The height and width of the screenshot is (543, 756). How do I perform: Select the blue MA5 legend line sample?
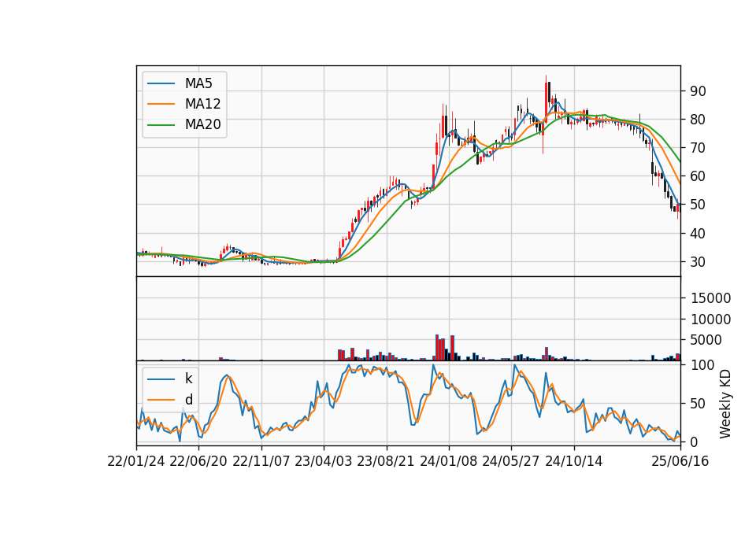[161, 84]
